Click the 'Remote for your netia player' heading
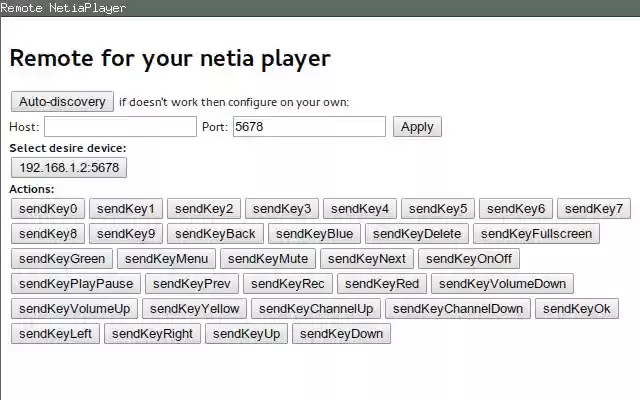The image size is (640, 400). [170, 59]
